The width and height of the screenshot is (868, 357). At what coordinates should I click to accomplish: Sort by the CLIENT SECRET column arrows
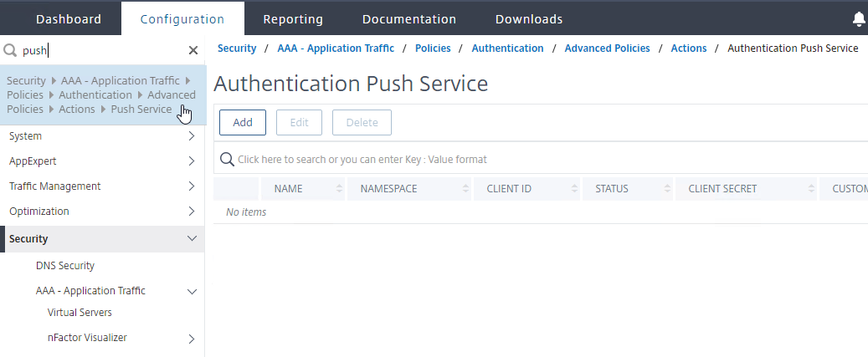[812, 189]
